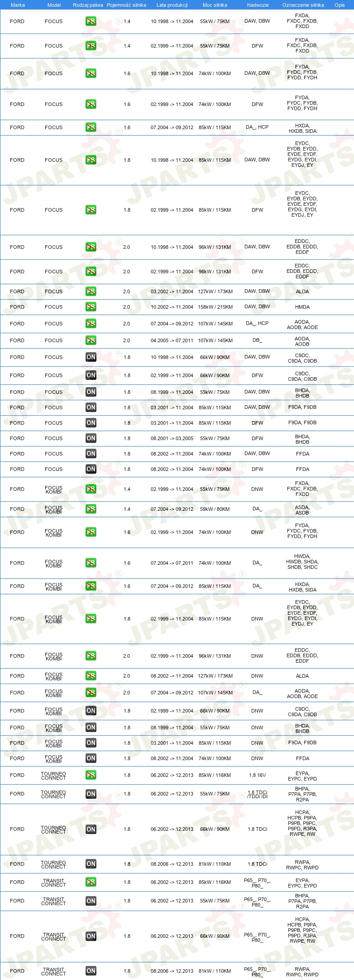The image size is (354, 980).
Task: Click the '158kW / 215KM' power cell
Action: coord(215,307)
